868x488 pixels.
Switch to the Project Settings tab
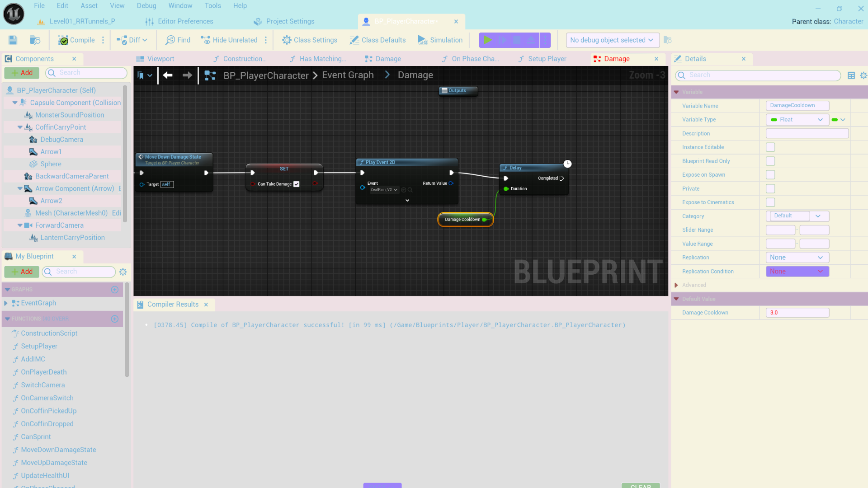[284, 21]
